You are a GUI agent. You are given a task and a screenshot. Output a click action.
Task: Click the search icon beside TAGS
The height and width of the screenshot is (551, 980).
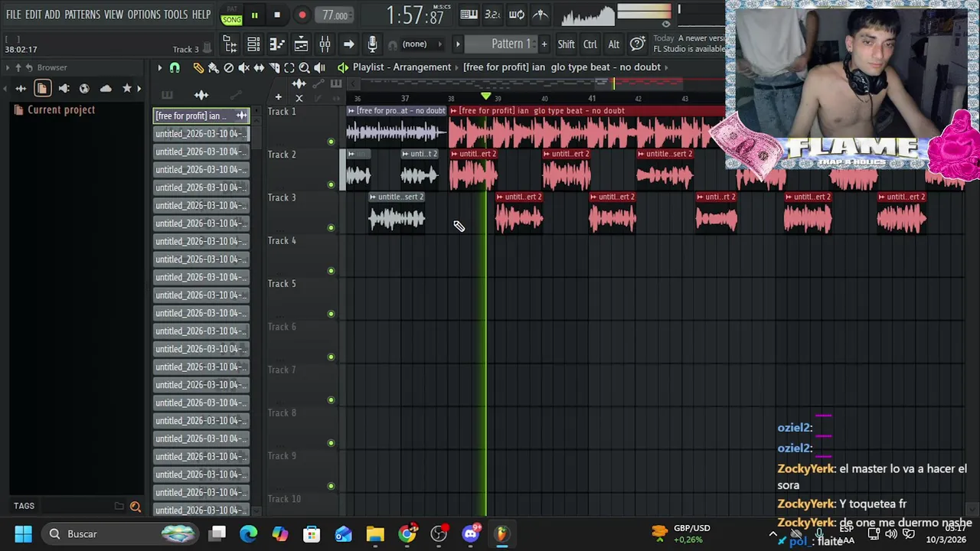click(136, 506)
